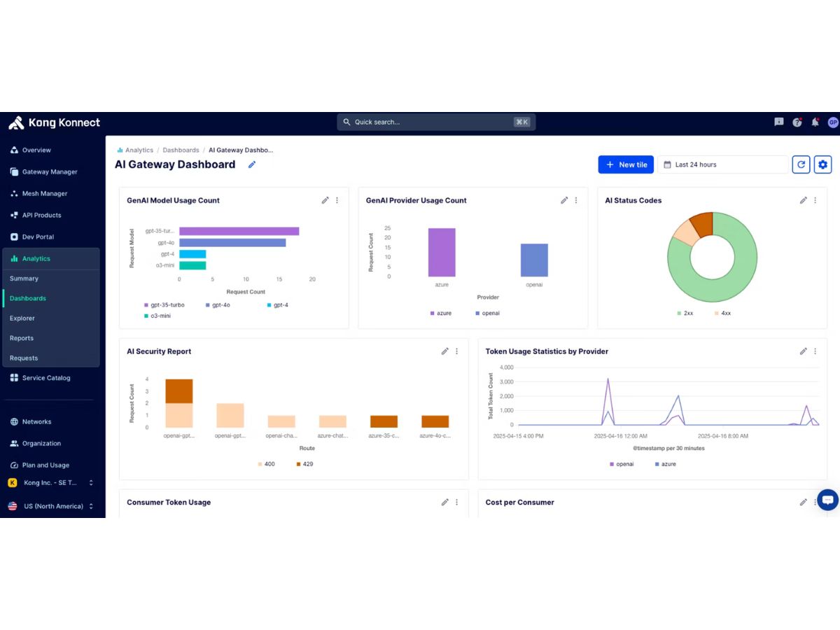The height and width of the screenshot is (630, 840).
Task: Toggle gpt-35-turbo legend in Model Usage chart
Action: click(x=164, y=305)
